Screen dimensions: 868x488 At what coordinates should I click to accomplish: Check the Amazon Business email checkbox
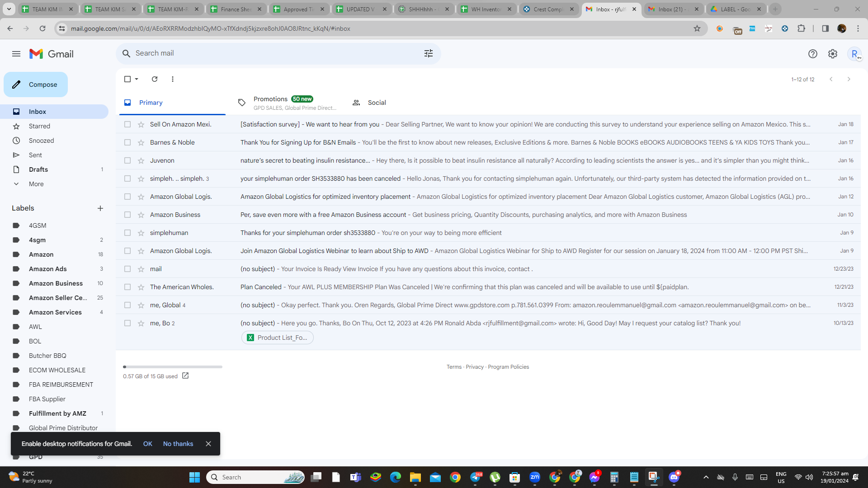127,215
